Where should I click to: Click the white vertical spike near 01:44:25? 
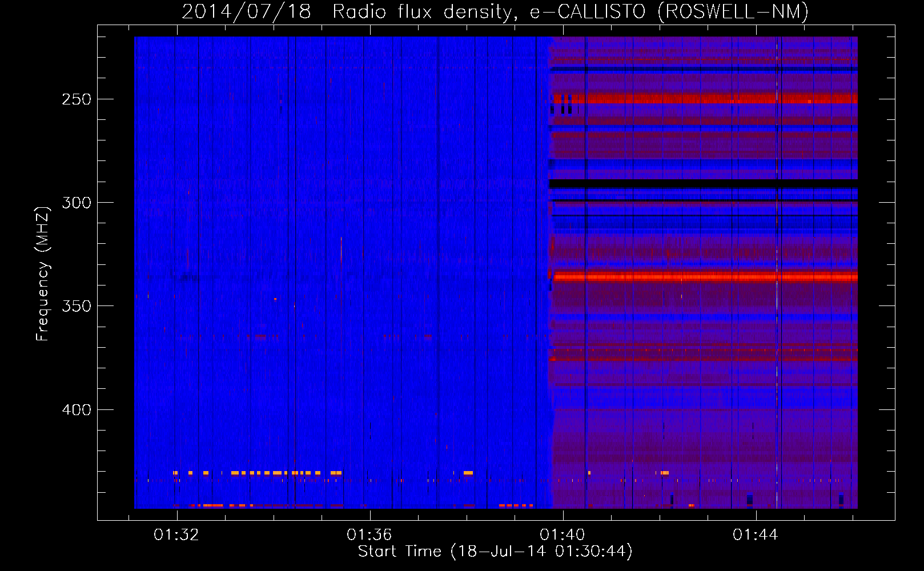pos(777,272)
